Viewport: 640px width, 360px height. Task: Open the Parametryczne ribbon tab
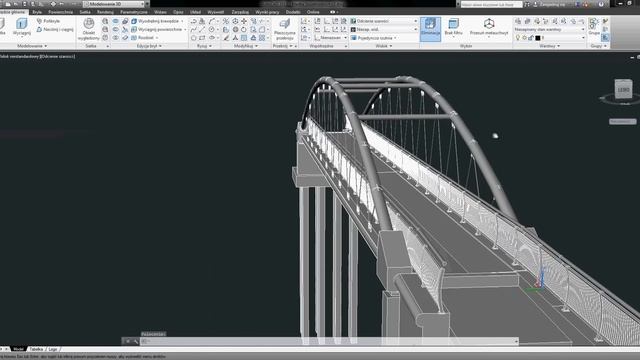click(134, 12)
